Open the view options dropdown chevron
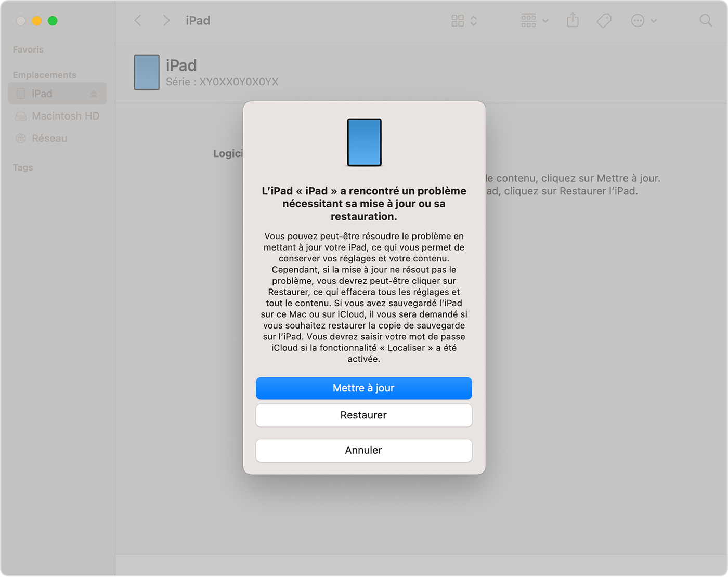728x577 pixels. point(474,21)
